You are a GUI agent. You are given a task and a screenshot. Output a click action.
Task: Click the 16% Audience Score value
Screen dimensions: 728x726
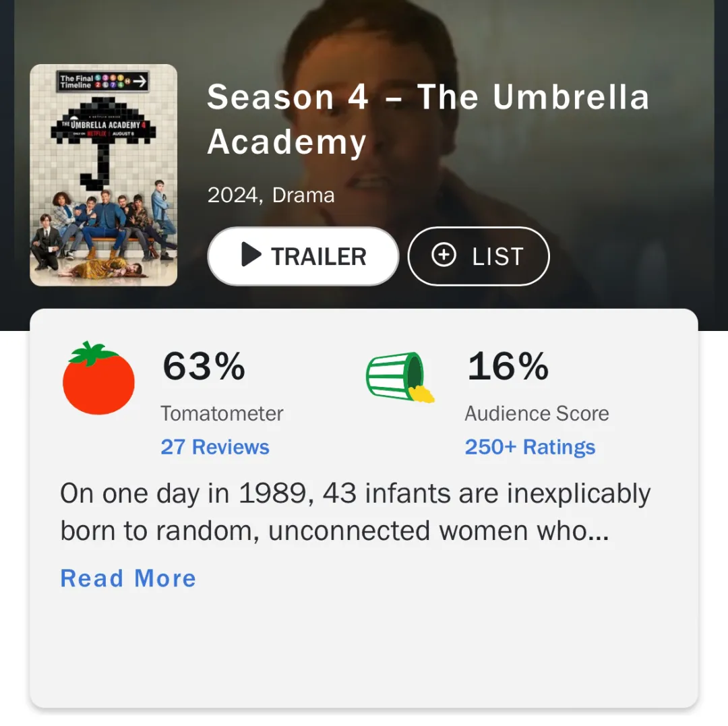point(508,367)
